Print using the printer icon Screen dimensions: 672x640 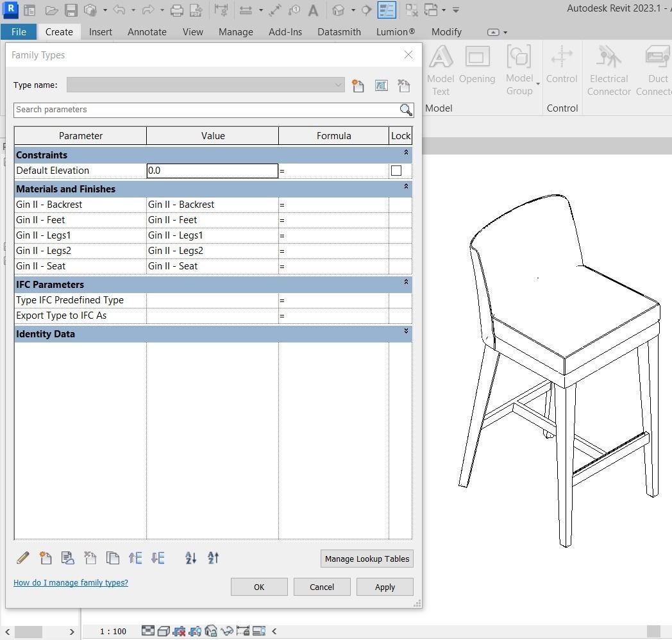pos(177,10)
